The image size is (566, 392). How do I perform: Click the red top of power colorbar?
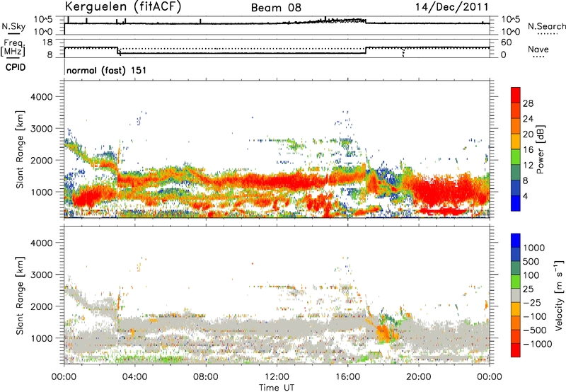point(516,96)
